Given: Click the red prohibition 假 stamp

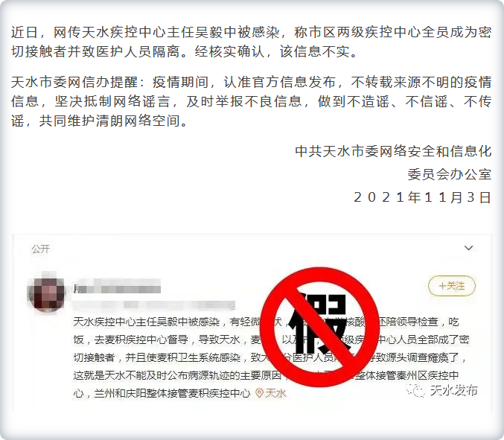Looking at the screenshot, I should (x=320, y=327).
